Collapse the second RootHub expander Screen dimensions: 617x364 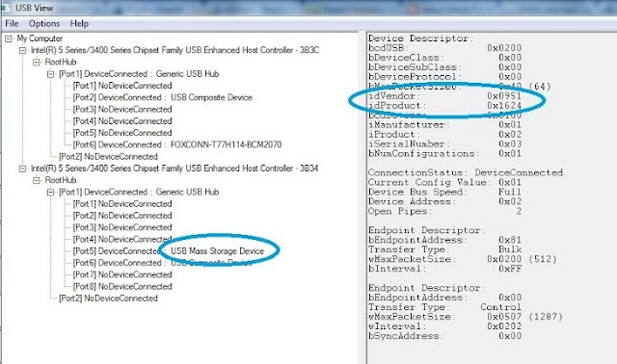[37, 180]
